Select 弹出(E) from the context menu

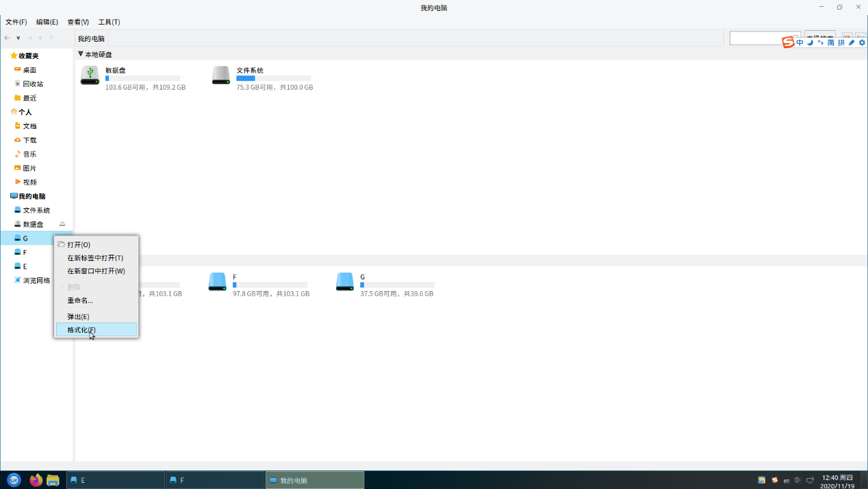click(78, 316)
